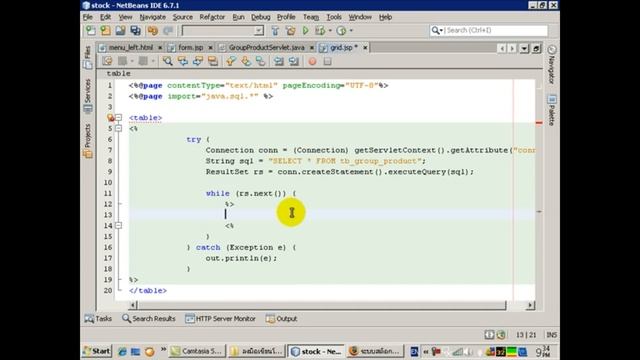Click the editor Last Edit icon
This screenshot has height=360, width=640.
(x=107, y=61)
